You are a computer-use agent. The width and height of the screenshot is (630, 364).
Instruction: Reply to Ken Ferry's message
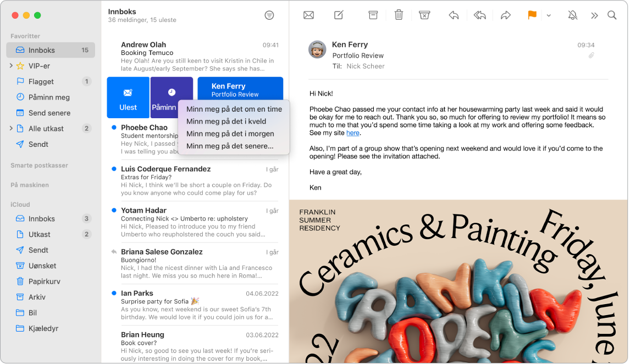454,15
